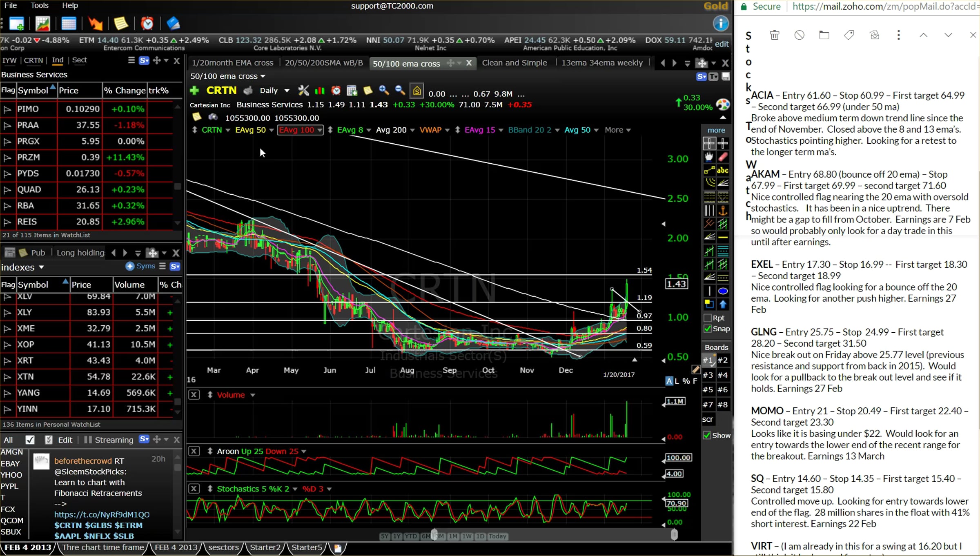Select the trendline drawing tool
980x556 pixels.
pos(709,170)
